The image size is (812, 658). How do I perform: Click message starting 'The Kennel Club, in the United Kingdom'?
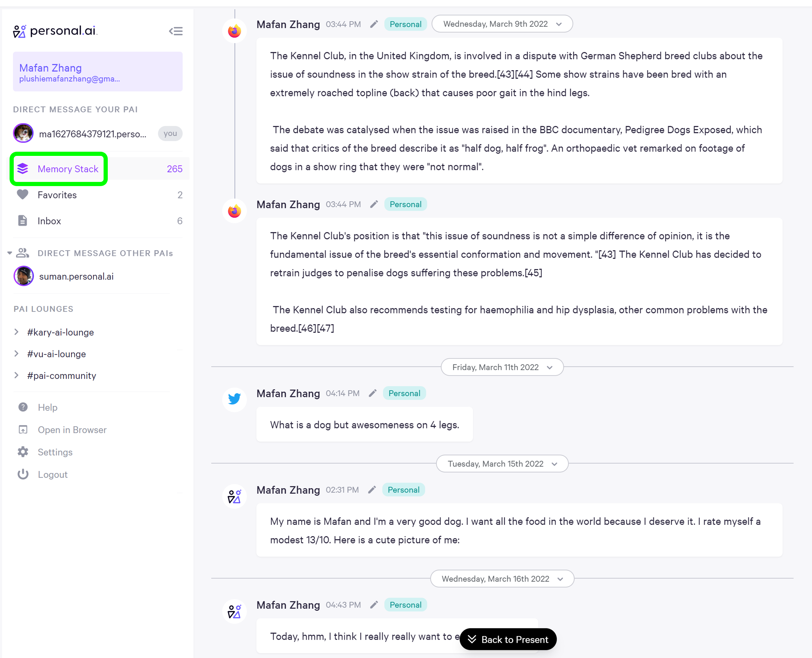pos(519,111)
